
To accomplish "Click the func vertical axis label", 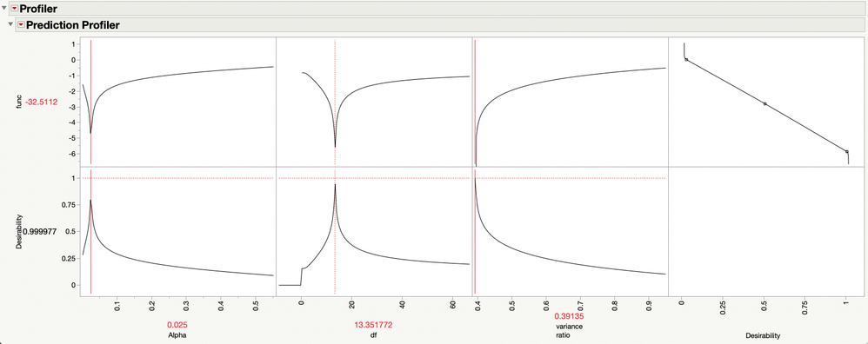I will click(x=19, y=102).
